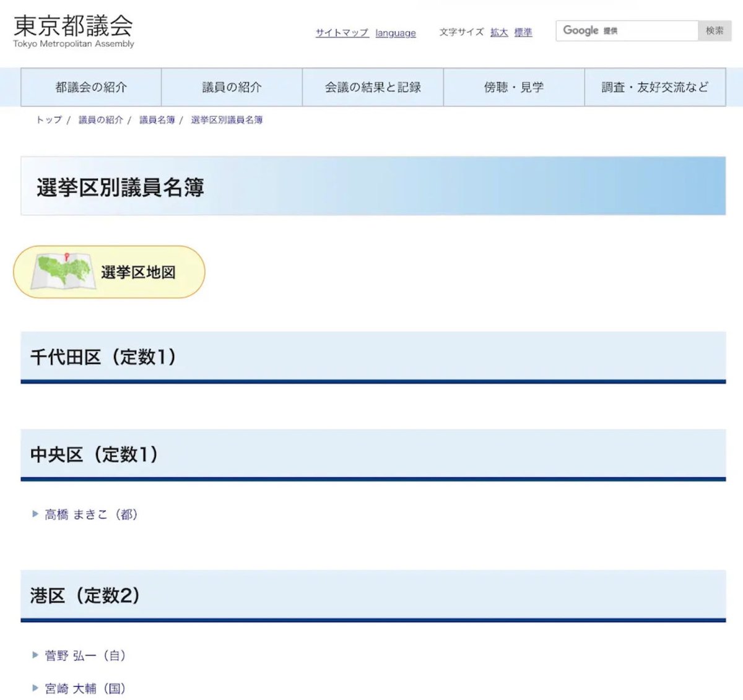Click the 選挙区別議員名簿 page title
743x700 pixels.
[x=120, y=188]
